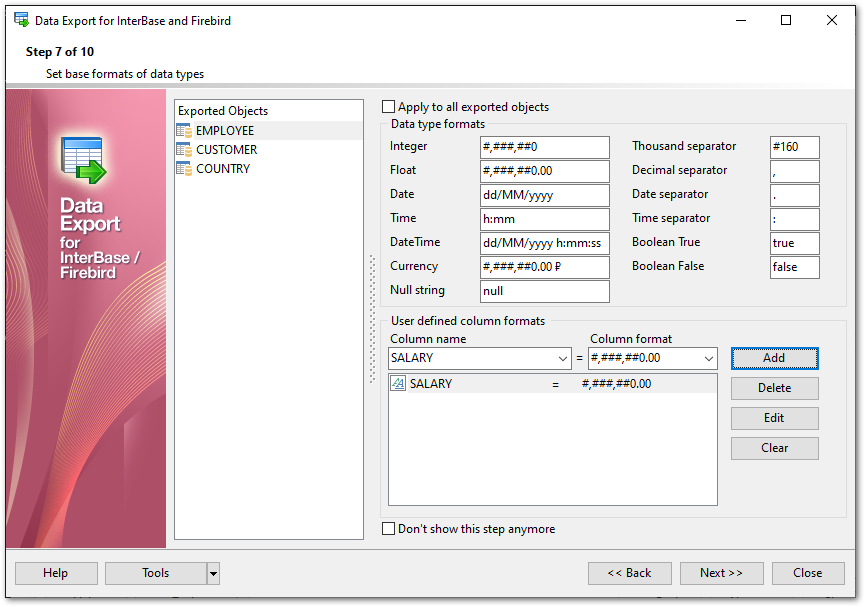865x607 pixels.
Task: Open the Tools button dropdown arrow
Action: [213, 573]
